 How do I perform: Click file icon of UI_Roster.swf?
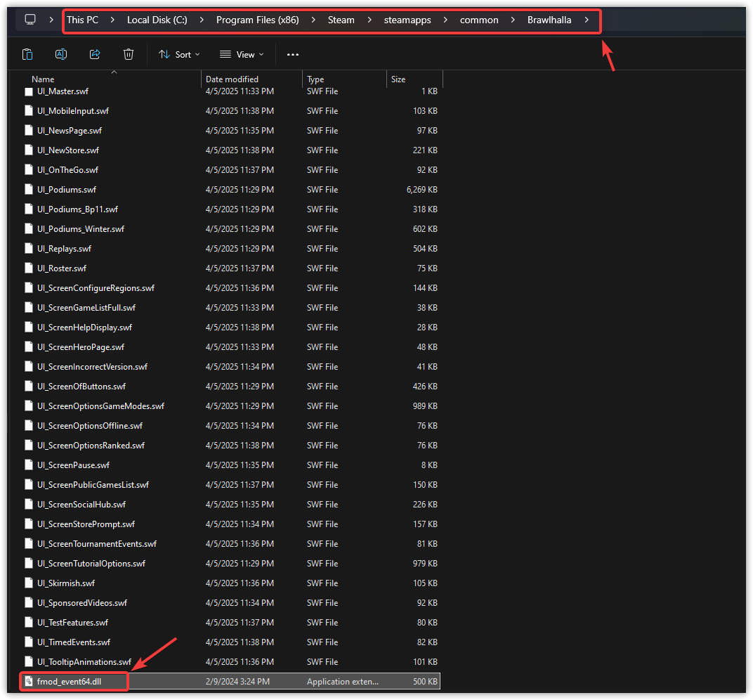[29, 268]
